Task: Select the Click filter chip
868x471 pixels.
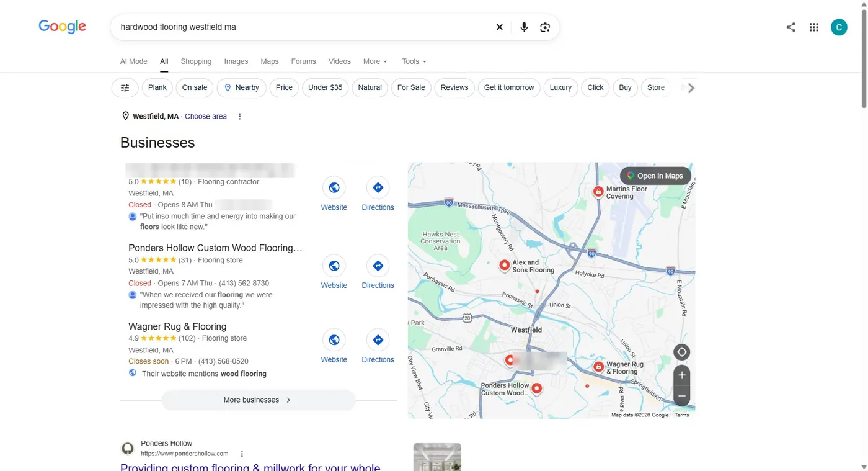Action: [595, 87]
